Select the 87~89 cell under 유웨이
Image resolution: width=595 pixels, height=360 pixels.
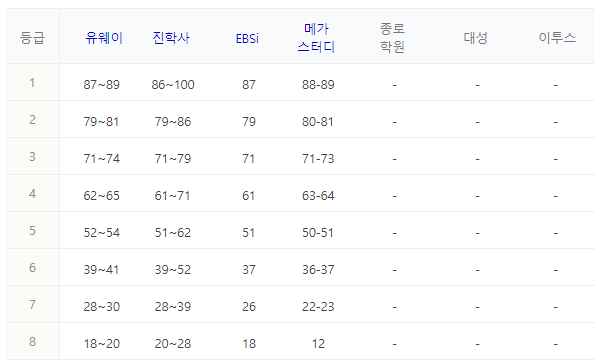(102, 85)
